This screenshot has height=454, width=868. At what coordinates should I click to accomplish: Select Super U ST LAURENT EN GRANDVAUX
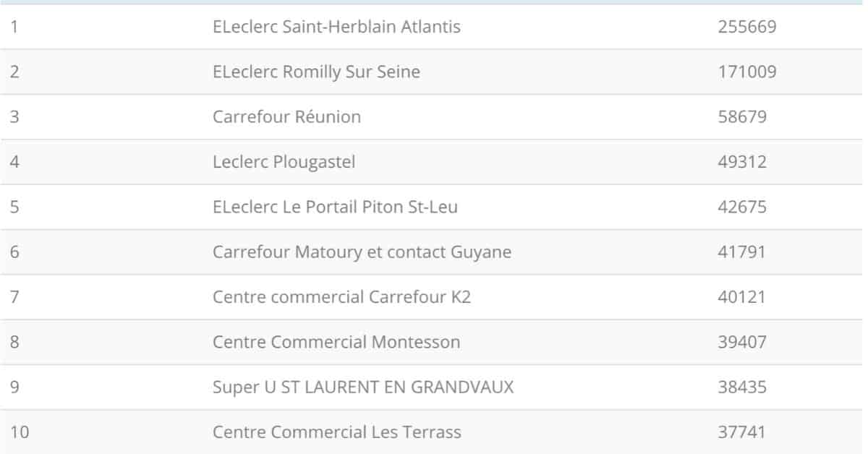tap(363, 387)
